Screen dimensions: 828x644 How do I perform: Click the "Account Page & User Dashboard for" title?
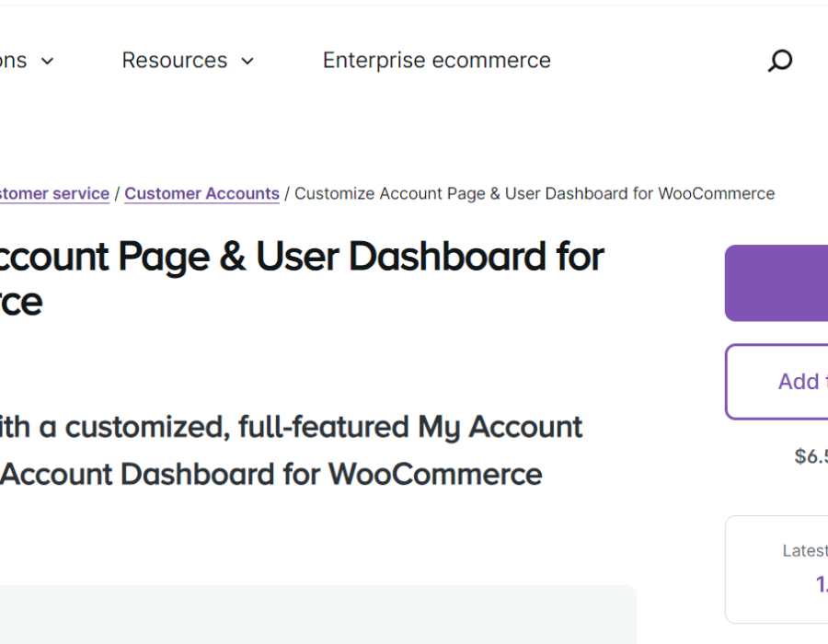[302, 258]
